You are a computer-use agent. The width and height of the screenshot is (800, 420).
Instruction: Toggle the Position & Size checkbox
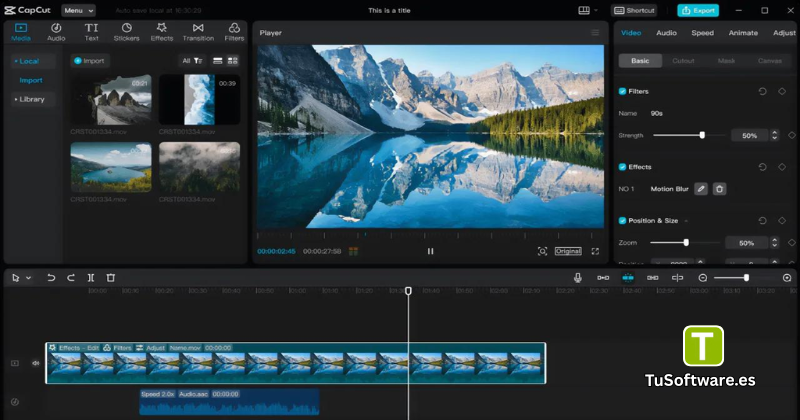coord(622,220)
